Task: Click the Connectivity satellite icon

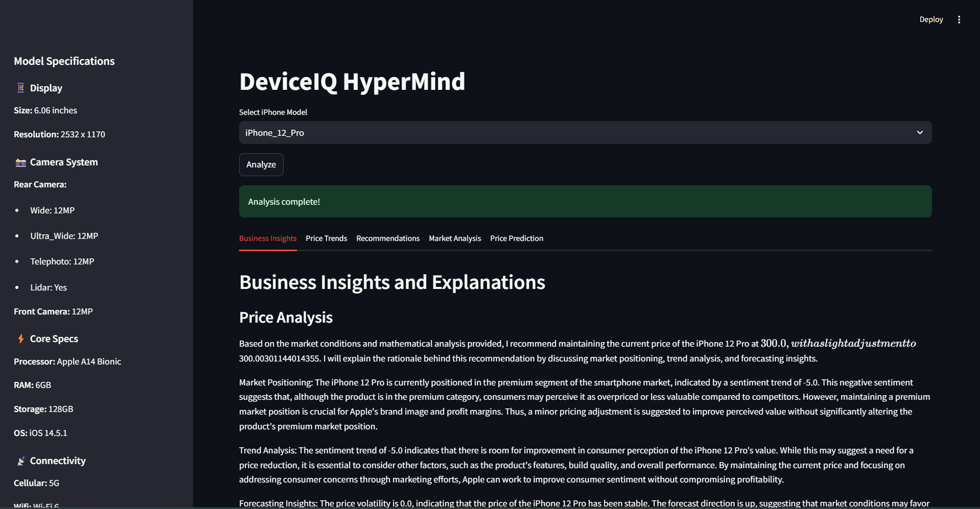Action: click(20, 461)
